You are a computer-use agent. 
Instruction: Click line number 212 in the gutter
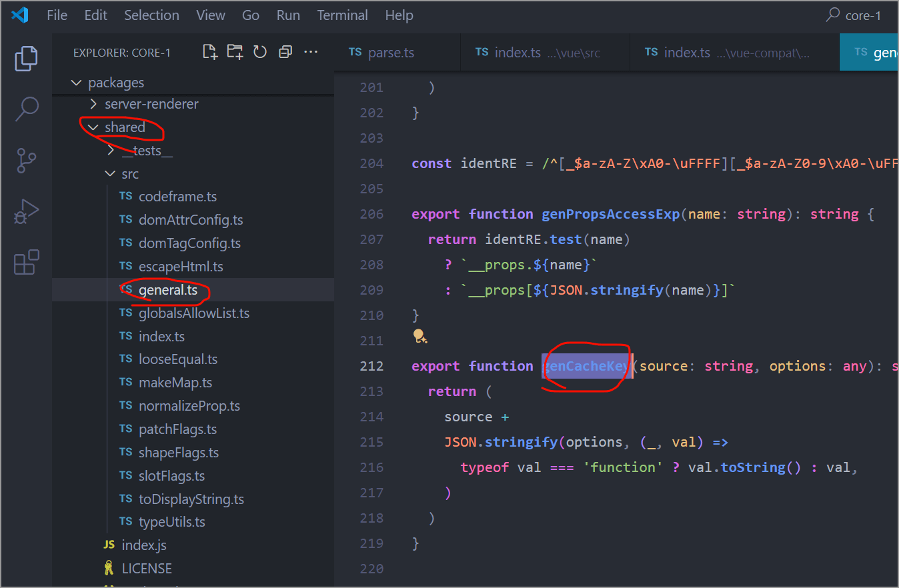[x=371, y=366]
